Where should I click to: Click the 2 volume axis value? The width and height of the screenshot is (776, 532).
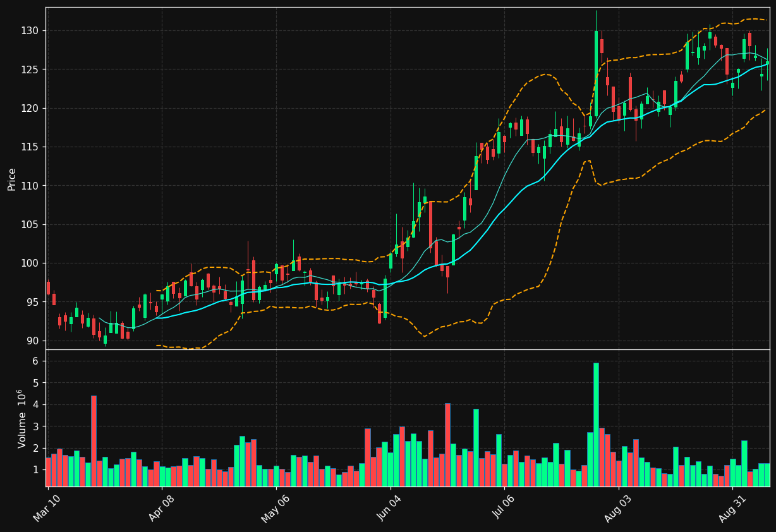click(x=35, y=449)
